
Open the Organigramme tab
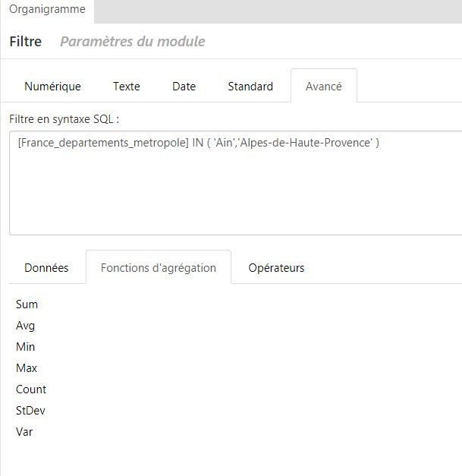click(47, 10)
